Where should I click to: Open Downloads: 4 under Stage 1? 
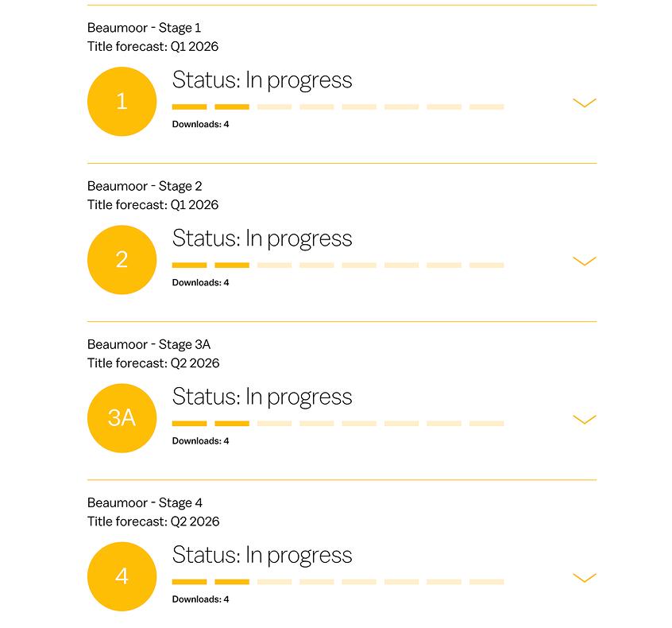click(200, 124)
